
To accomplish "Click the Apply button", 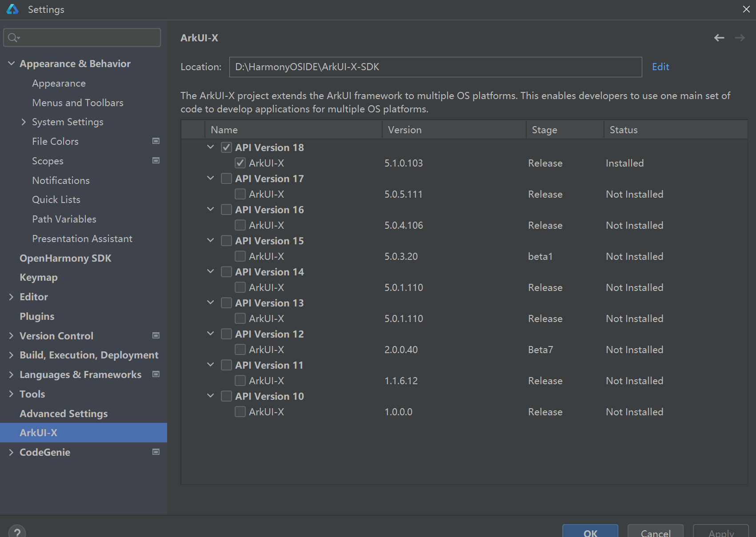I will (721, 531).
